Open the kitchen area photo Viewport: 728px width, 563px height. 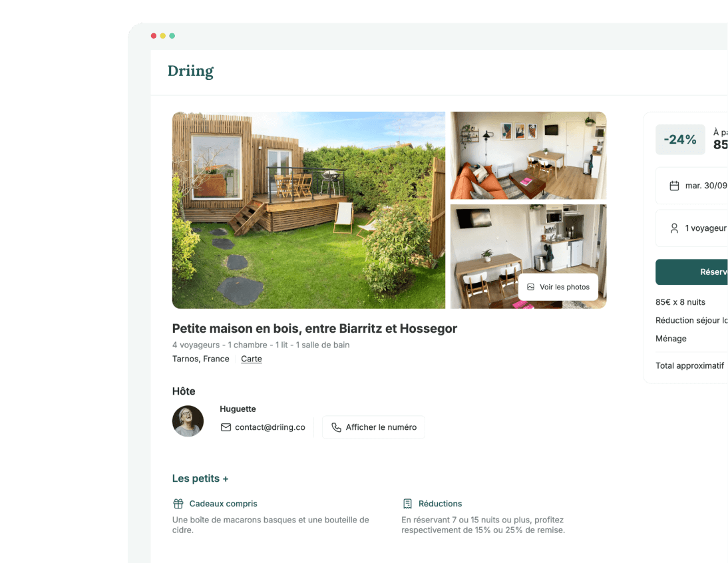point(528,256)
